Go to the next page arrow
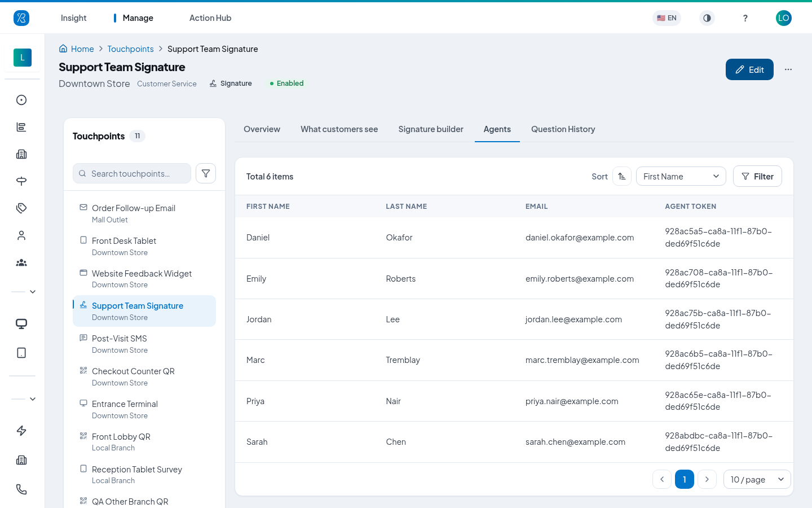The image size is (812, 508). (x=707, y=479)
